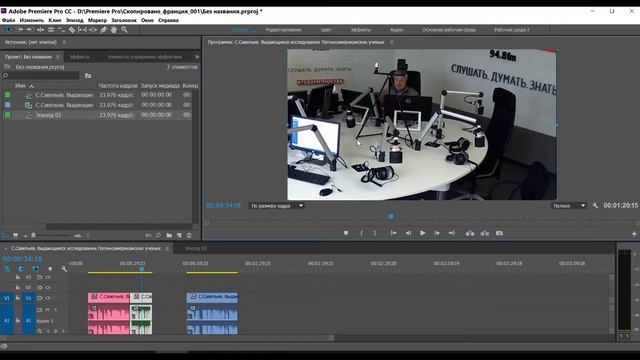Step back one frame in Program monitor

tap(408, 233)
